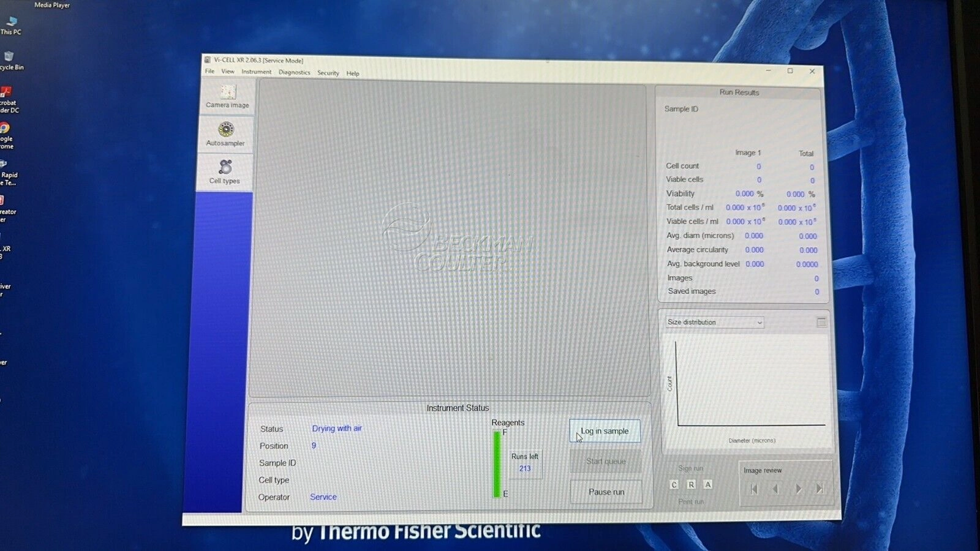The image size is (980, 551).
Task: Click the C sign run button
Action: click(674, 484)
